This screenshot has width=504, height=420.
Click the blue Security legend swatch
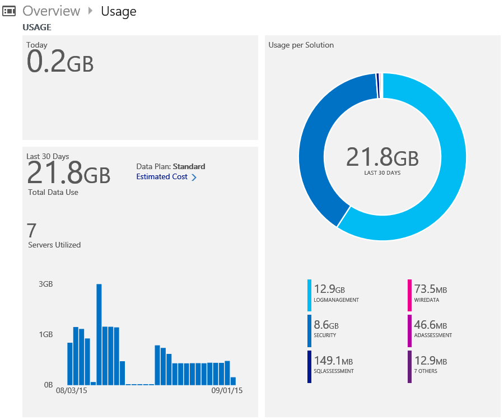tap(309, 330)
